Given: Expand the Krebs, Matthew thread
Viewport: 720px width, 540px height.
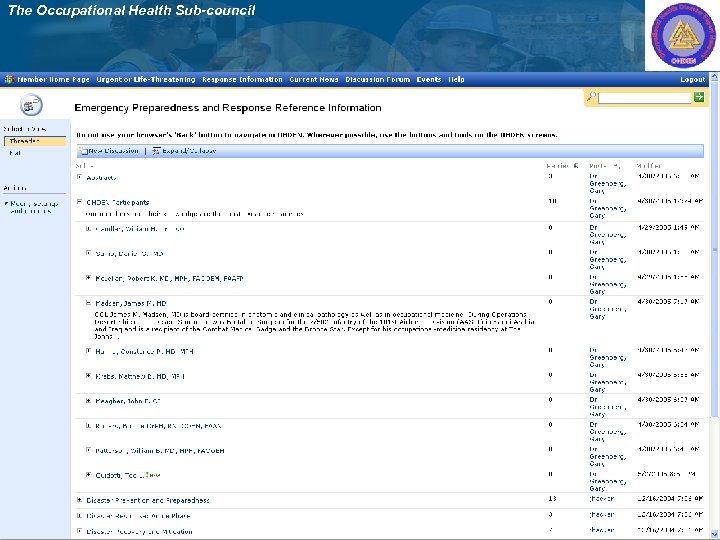Looking at the screenshot, I should (88, 376).
